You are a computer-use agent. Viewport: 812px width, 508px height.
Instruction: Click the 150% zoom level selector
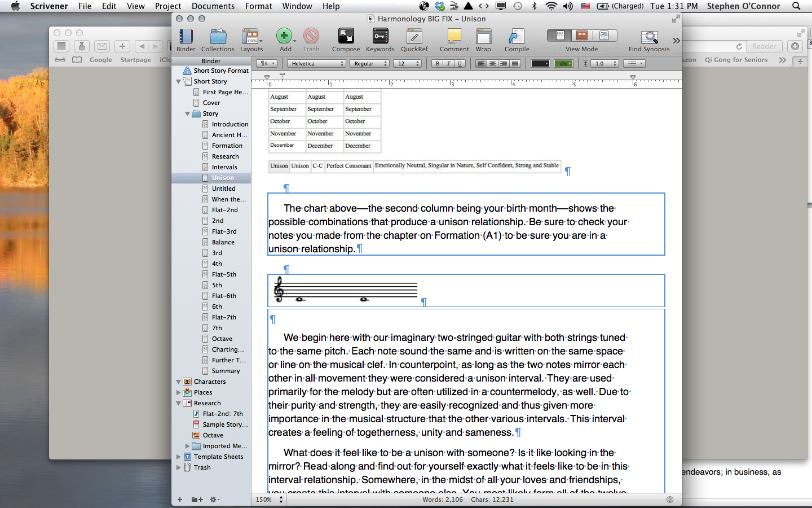pos(269,500)
